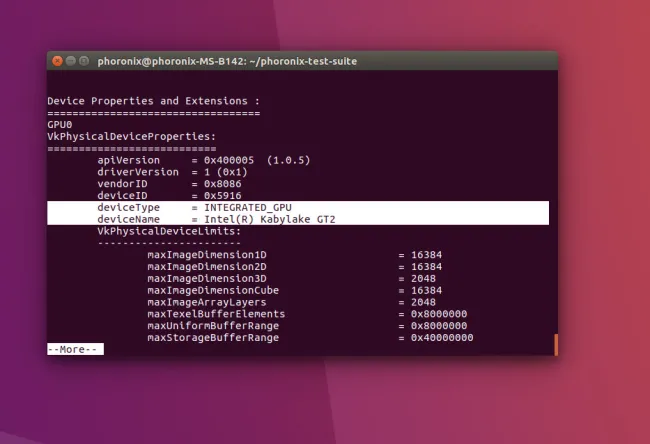Click the maxImageDimension3D label

coord(207,278)
